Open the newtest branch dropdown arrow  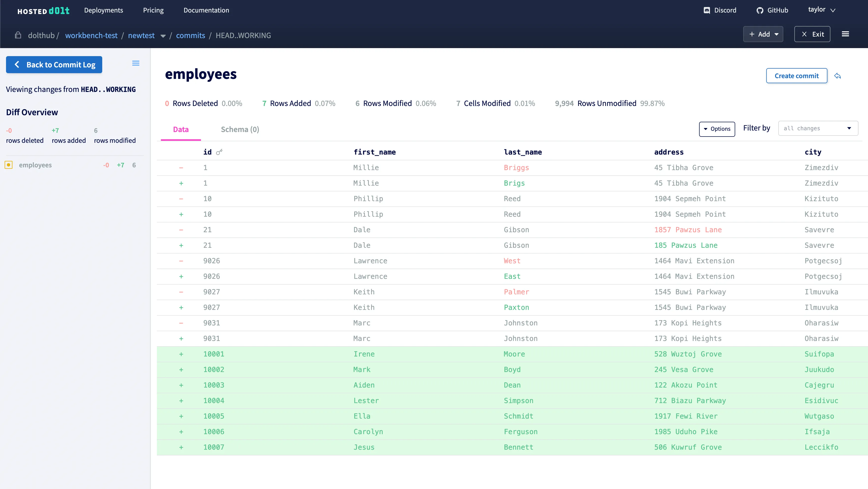(163, 36)
